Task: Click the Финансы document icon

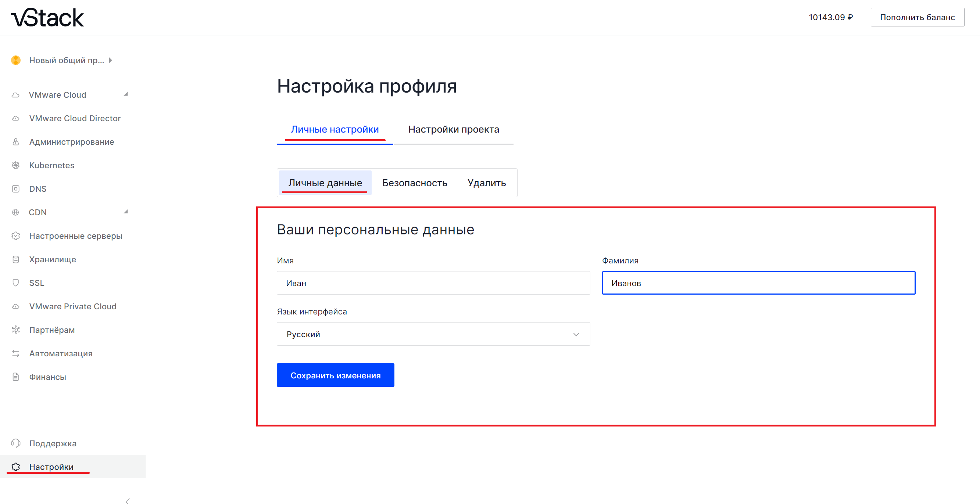Action: (x=15, y=377)
